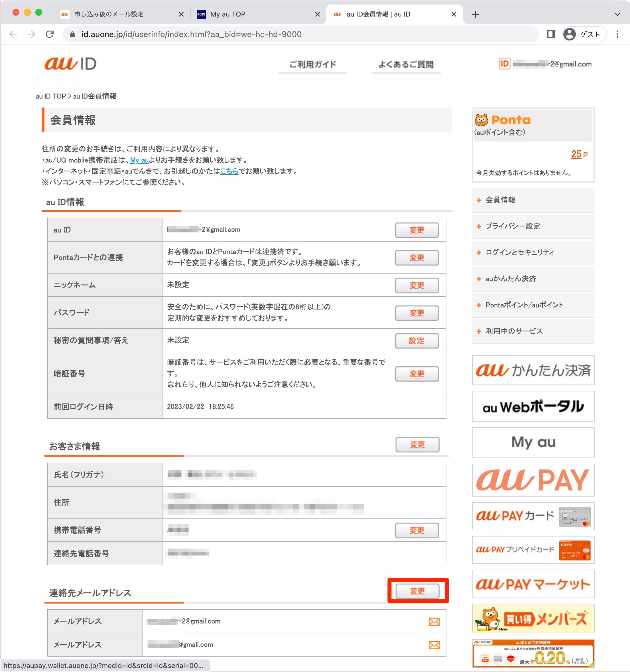Expand the プライバシー設定 sidebar item
630x672 pixels.
click(533, 226)
